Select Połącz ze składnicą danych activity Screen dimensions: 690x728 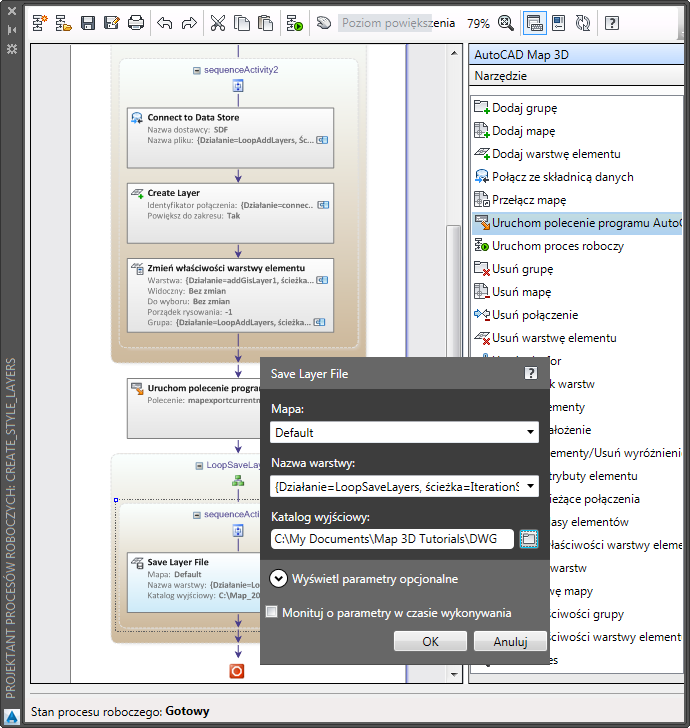point(577,177)
